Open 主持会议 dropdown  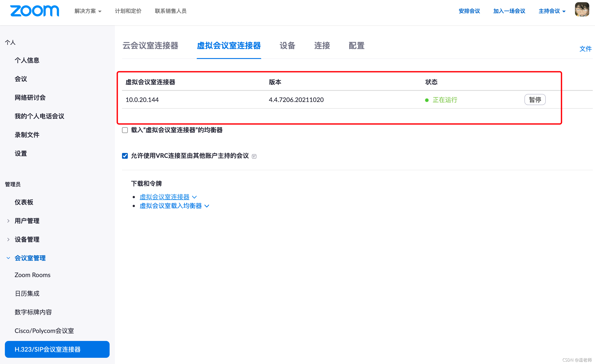click(552, 11)
